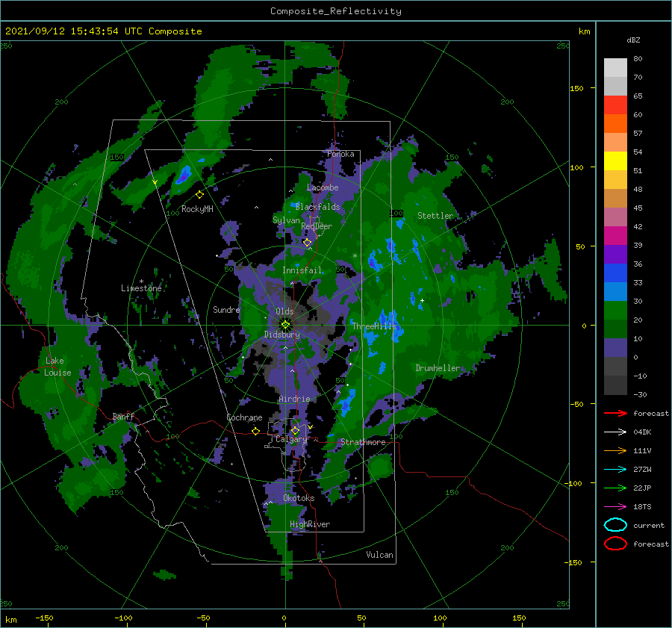Click the ThreeHills city label
Screen dimensions: 672x628
coord(375,326)
